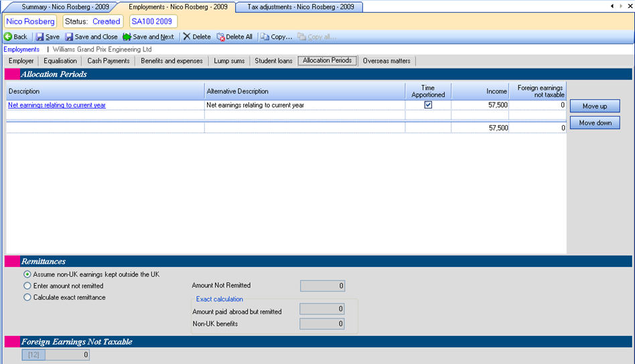Click the SA100 2009 return label
The image size is (635, 364).
[152, 21]
